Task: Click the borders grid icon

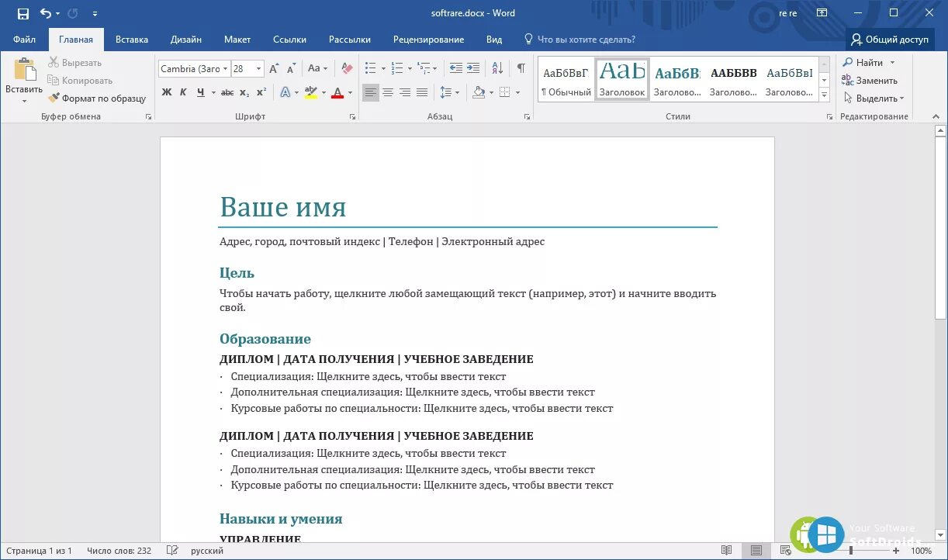Action: coord(504,92)
